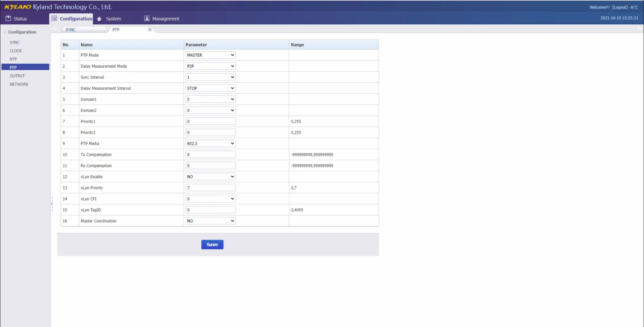Open the Delay Measurement Mode dropdown
The image size is (644, 327).
coord(211,66)
